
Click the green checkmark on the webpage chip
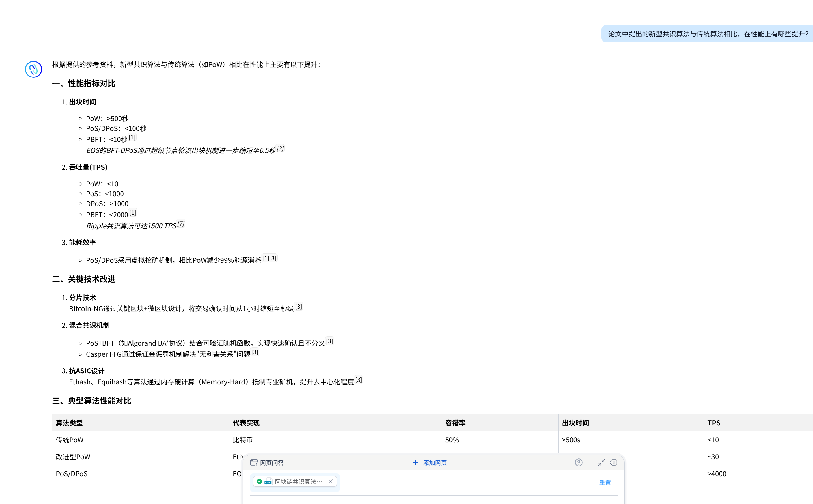259,481
